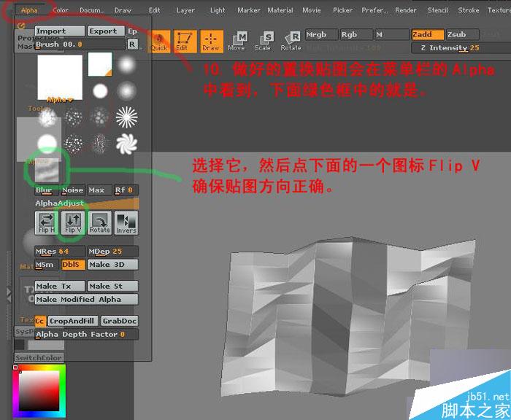Screen dimensions: 511x420
Task: Open the Layer menu
Action: coord(185,10)
